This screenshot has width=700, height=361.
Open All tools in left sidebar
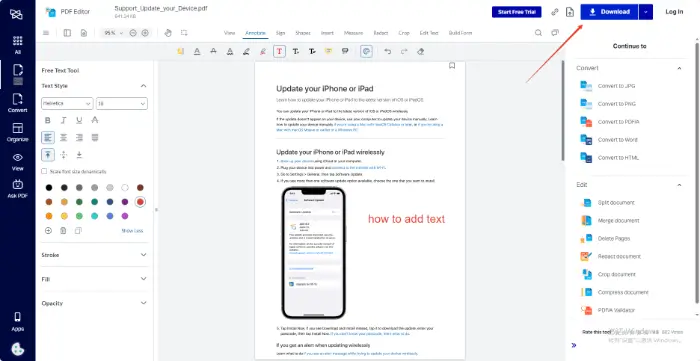(x=17, y=45)
